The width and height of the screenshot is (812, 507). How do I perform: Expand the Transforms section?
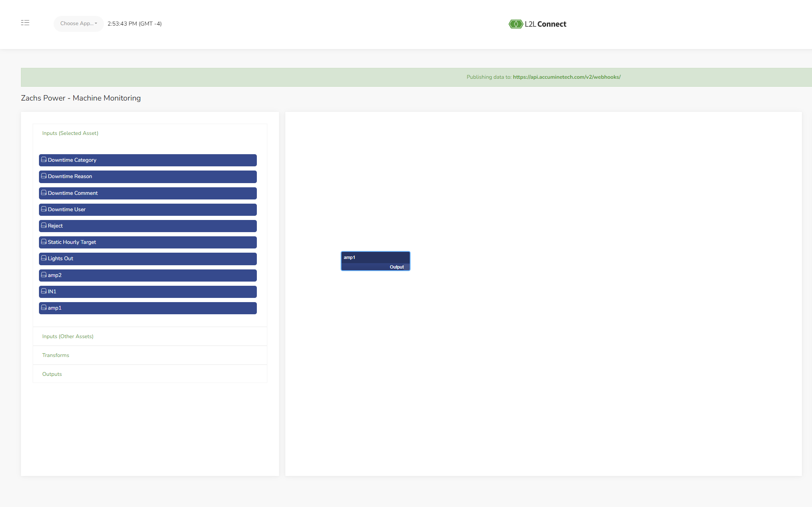[x=55, y=355]
